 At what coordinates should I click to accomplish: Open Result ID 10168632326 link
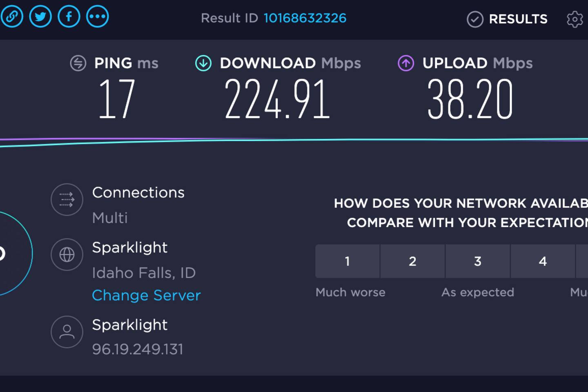tap(305, 18)
